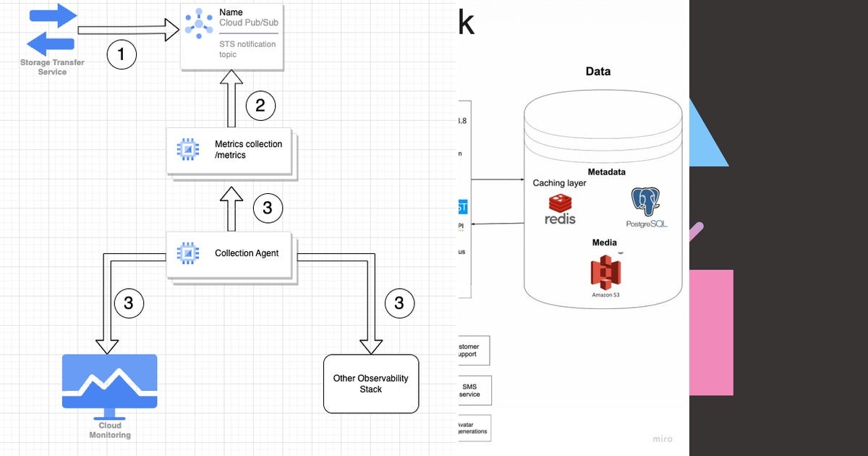This screenshot has width=868, height=456.
Task: Select the step 1 numbered circle
Action: click(122, 54)
